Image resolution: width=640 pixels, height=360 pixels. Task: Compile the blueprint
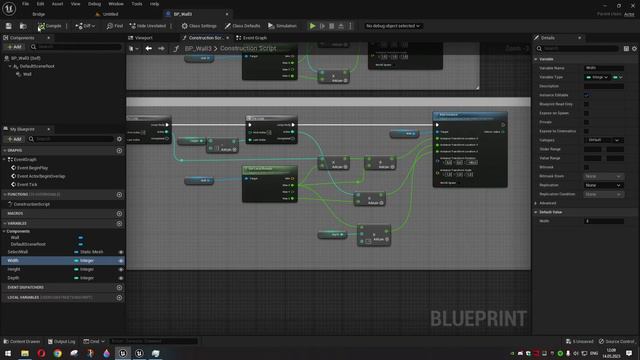click(50, 26)
